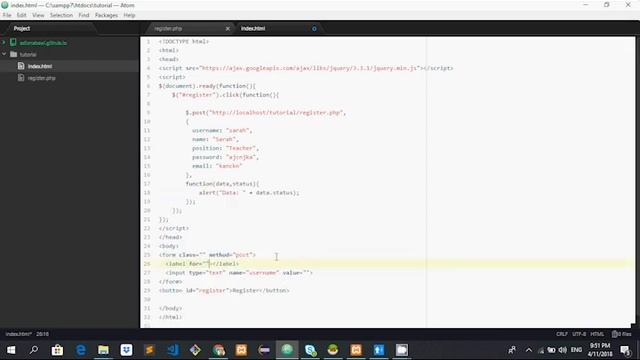Open the Edit menu
This screenshot has height=360, width=640.
(x=21, y=15)
